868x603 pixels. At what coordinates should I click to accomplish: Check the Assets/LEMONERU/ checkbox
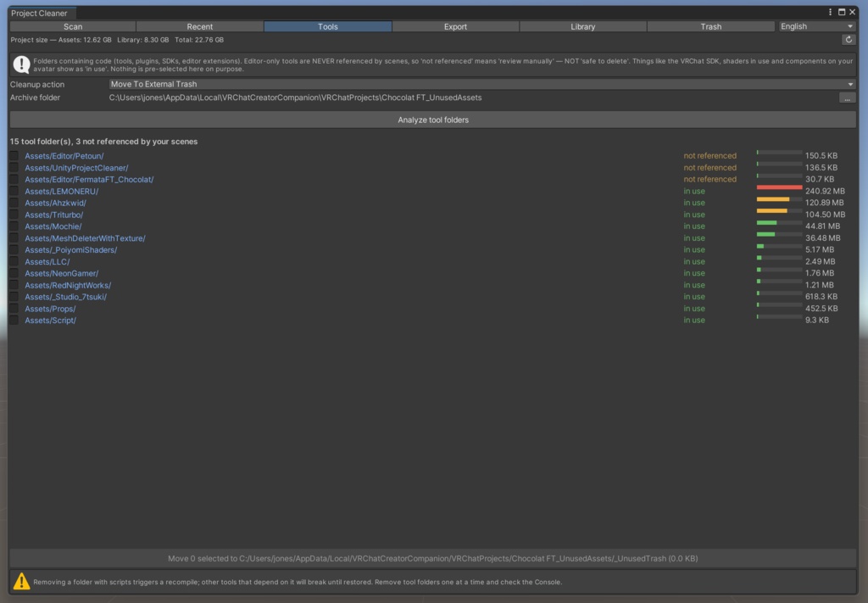(14, 191)
